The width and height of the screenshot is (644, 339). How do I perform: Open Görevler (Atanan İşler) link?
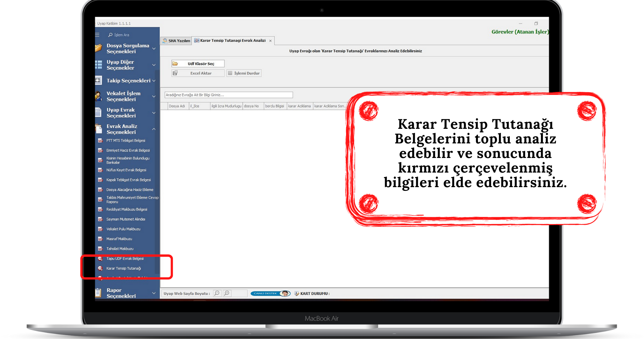(520, 32)
